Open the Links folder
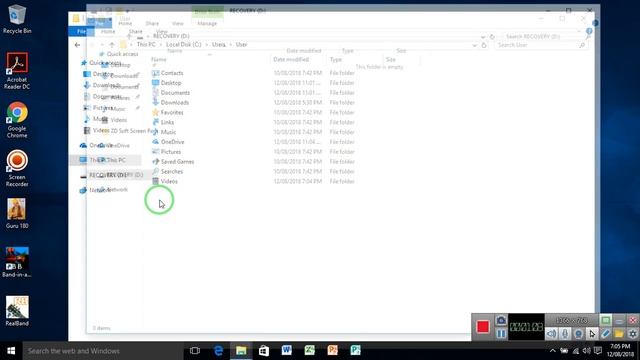This screenshot has width=640, height=360. coord(167,122)
